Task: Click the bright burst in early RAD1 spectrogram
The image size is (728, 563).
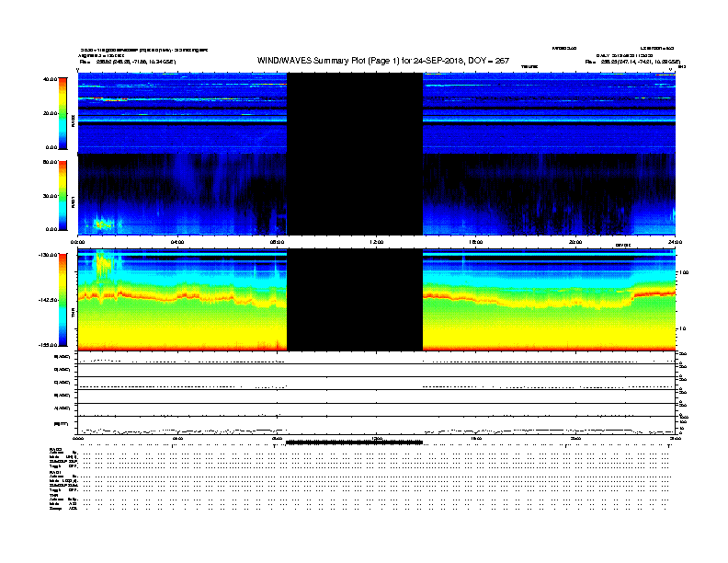Action: (103, 224)
